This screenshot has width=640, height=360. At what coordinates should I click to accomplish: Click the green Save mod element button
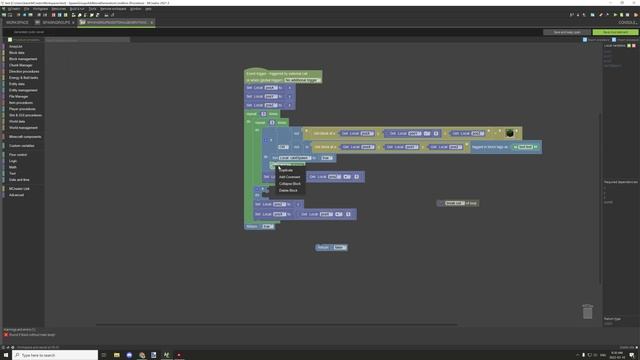click(x=615, y=32)
